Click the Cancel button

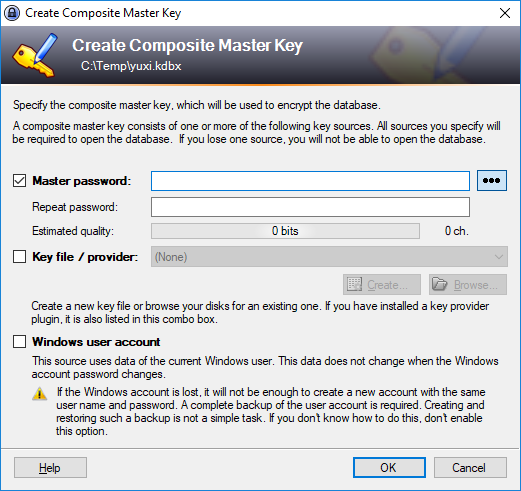tap(470, 468)
